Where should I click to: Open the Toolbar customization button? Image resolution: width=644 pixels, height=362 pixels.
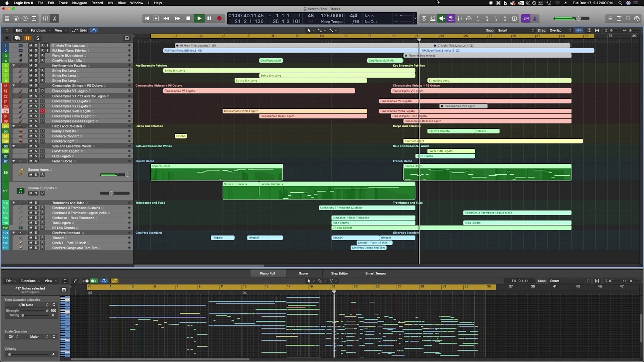[x=34, y=18]
